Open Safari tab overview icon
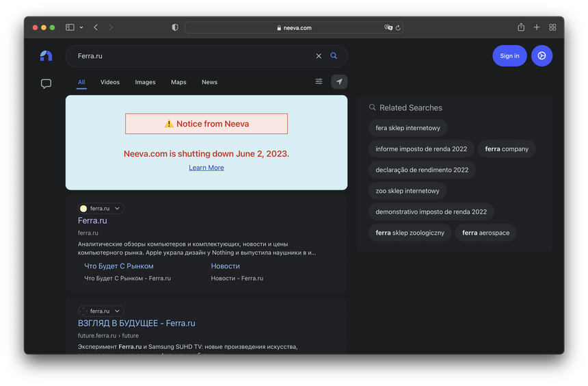Viewport: 588px width, 386px height. tap(552, 27)
